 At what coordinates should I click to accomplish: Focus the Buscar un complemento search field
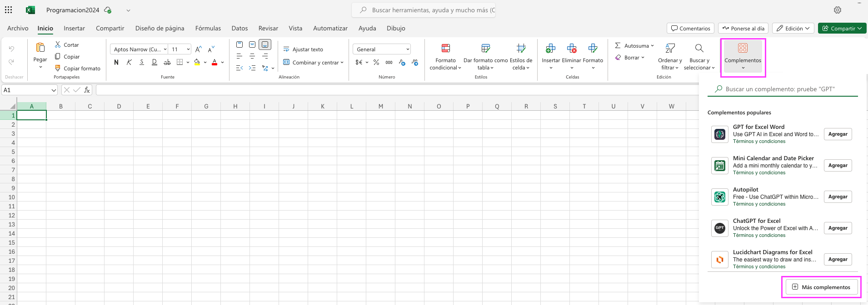tap(783, 89)
